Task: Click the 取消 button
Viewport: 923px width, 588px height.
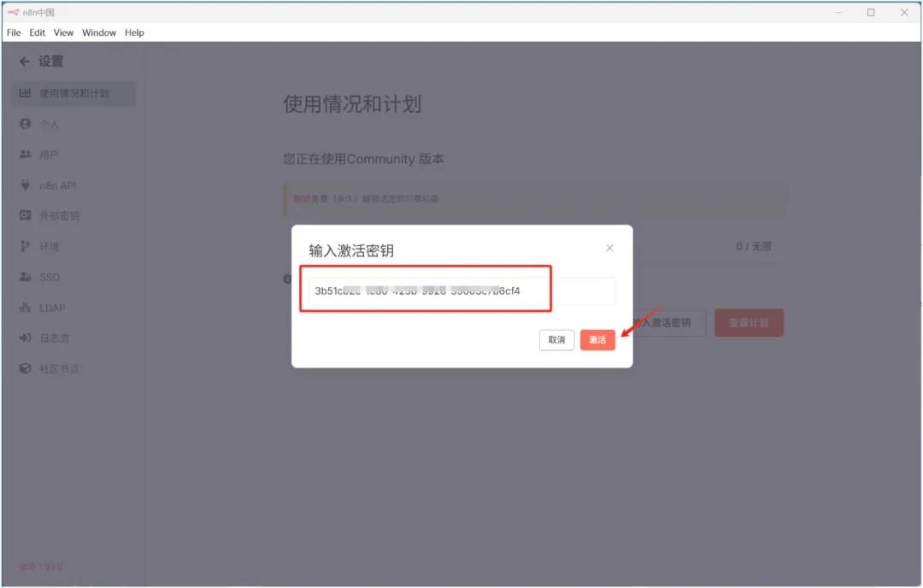Action: [557, 339]
